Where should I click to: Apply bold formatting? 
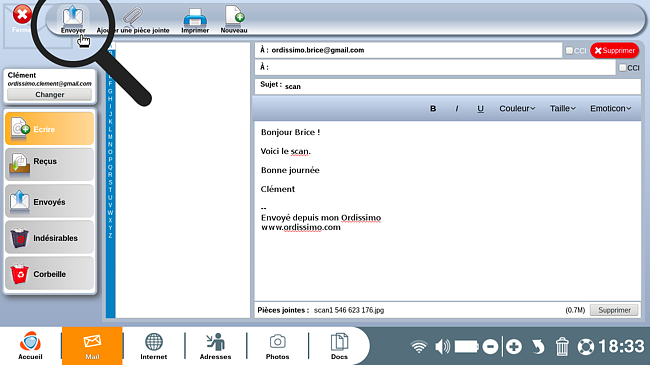coord(433,109)
